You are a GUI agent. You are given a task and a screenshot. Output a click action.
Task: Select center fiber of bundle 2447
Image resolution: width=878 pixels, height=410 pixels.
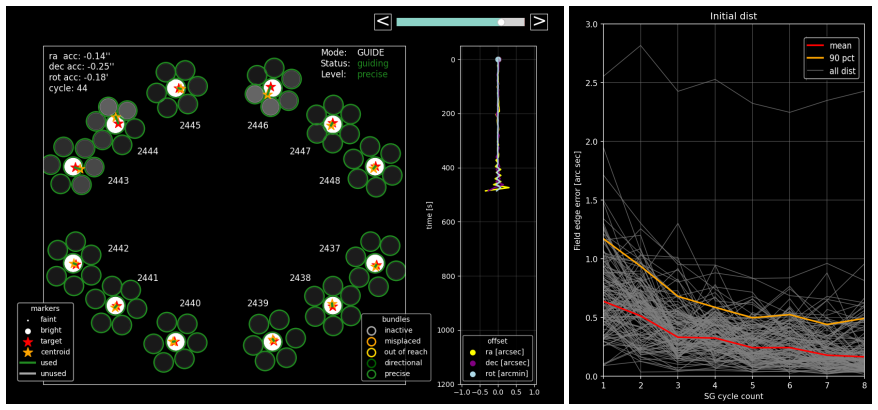(333, 123)
